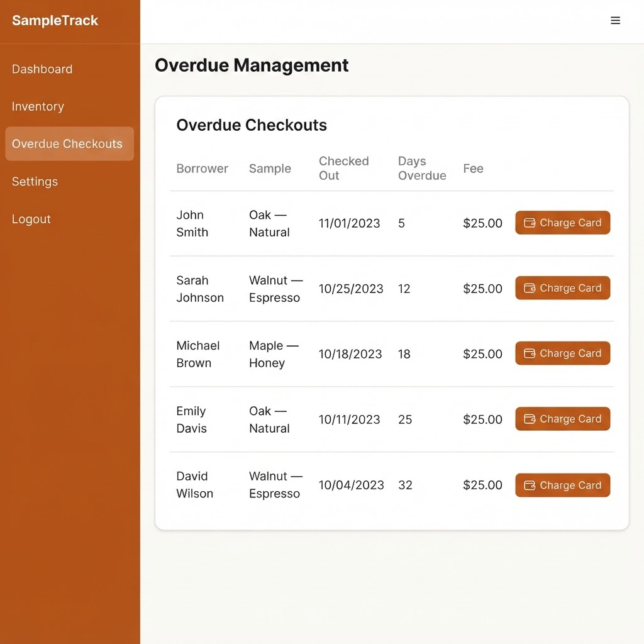Select borrower name Sarah Johnson
This screenshot has height=644, width=644.
pos(200,289)
